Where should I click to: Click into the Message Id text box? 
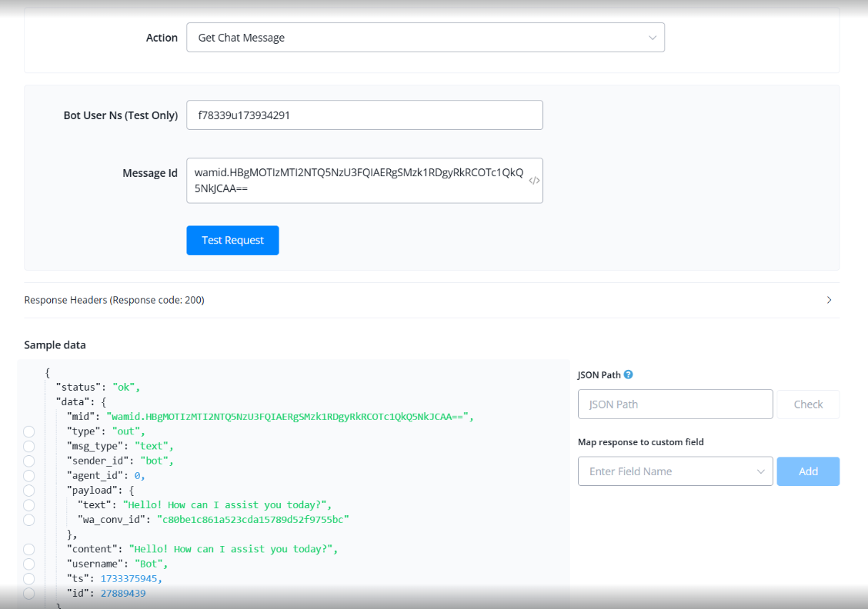point(358,181)
